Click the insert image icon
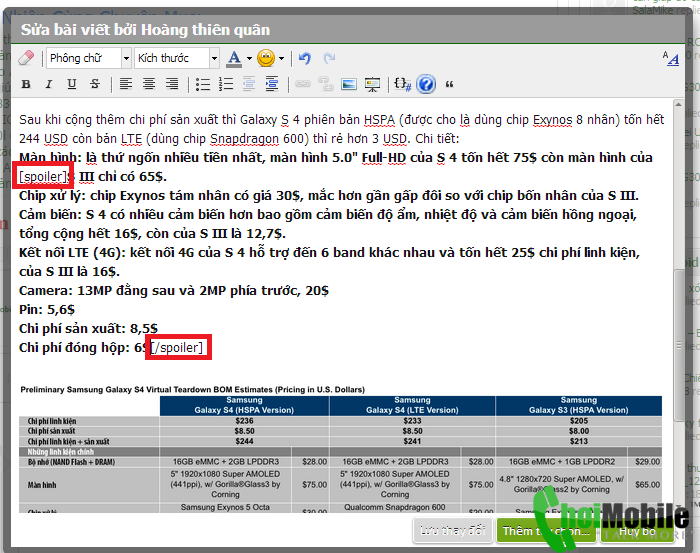 point(349,84)
